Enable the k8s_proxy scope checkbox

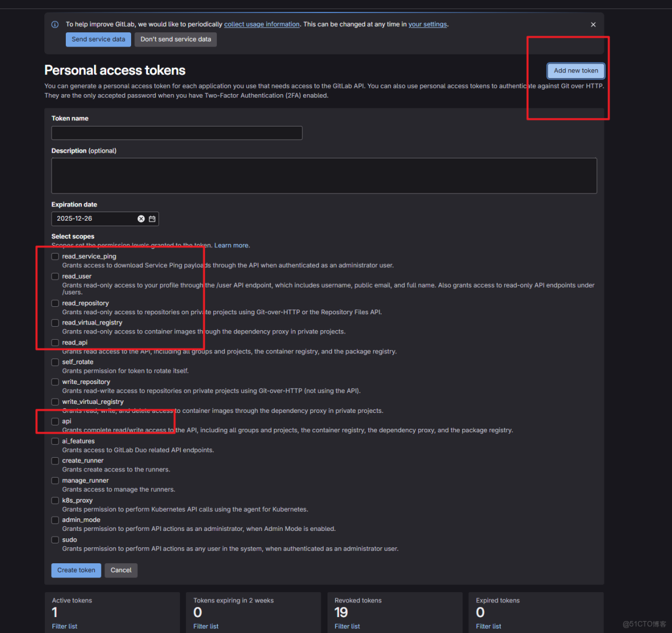54,500
